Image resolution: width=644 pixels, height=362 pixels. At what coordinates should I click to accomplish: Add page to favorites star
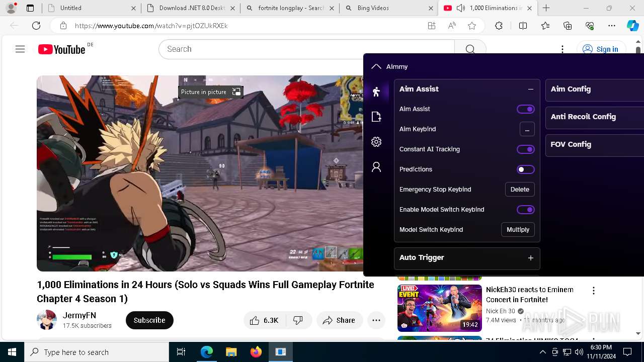click(471, 26)
